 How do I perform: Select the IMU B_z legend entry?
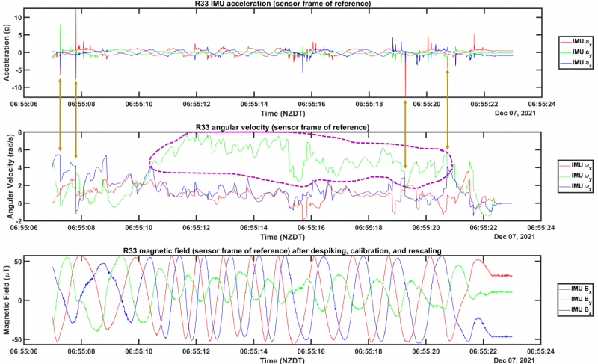coord(580,309)
